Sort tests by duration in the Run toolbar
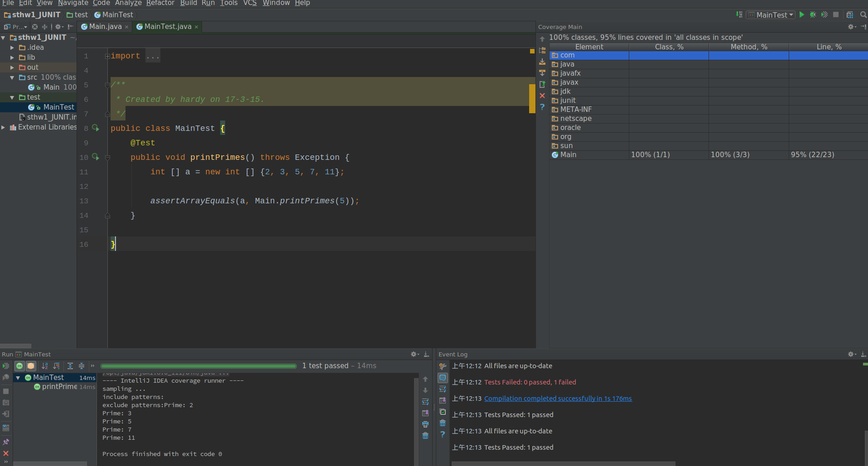 click(x=56, y=366)
